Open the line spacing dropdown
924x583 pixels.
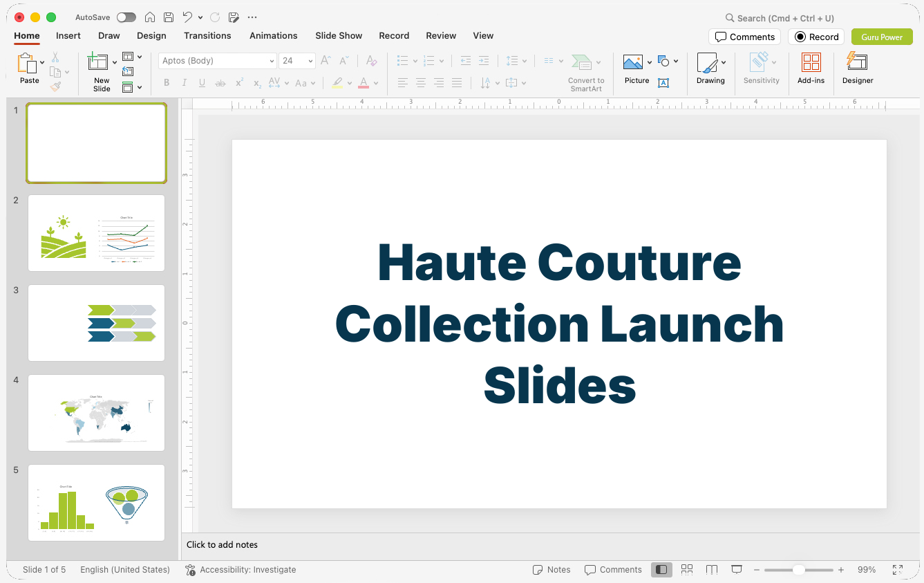pyautogui.click(x=516, y=61)
